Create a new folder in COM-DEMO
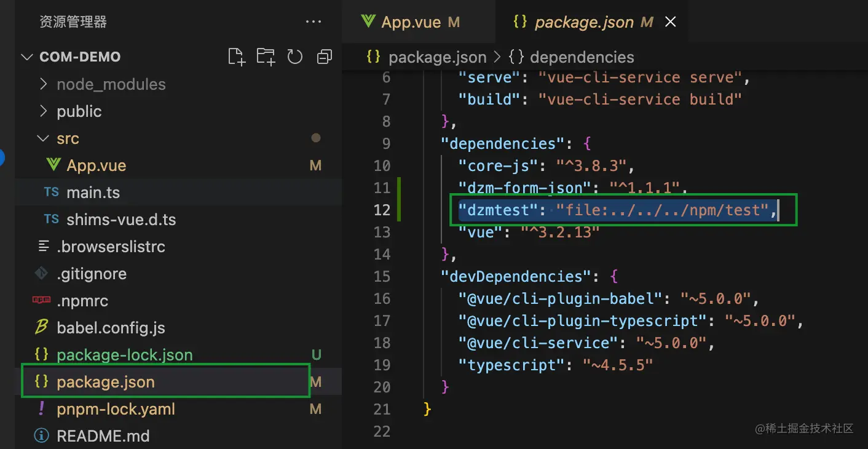Screen dimensions: 868x449 (266, 57)
